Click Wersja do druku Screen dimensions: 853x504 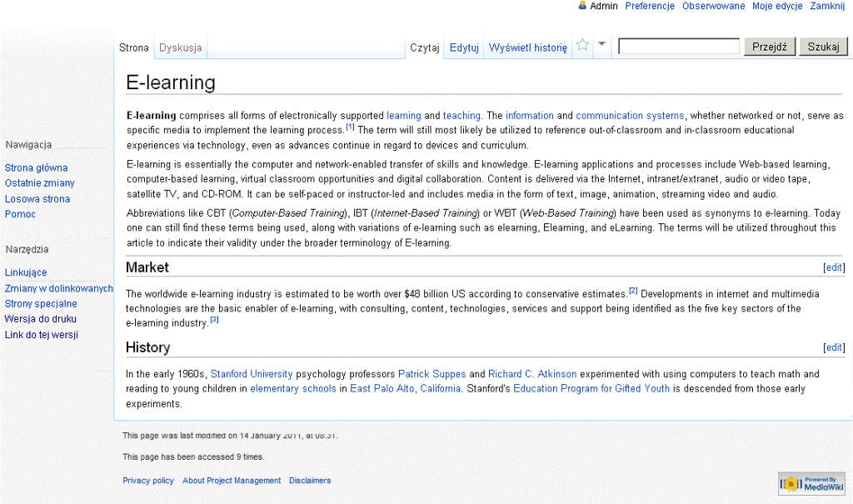pos(38,318)
